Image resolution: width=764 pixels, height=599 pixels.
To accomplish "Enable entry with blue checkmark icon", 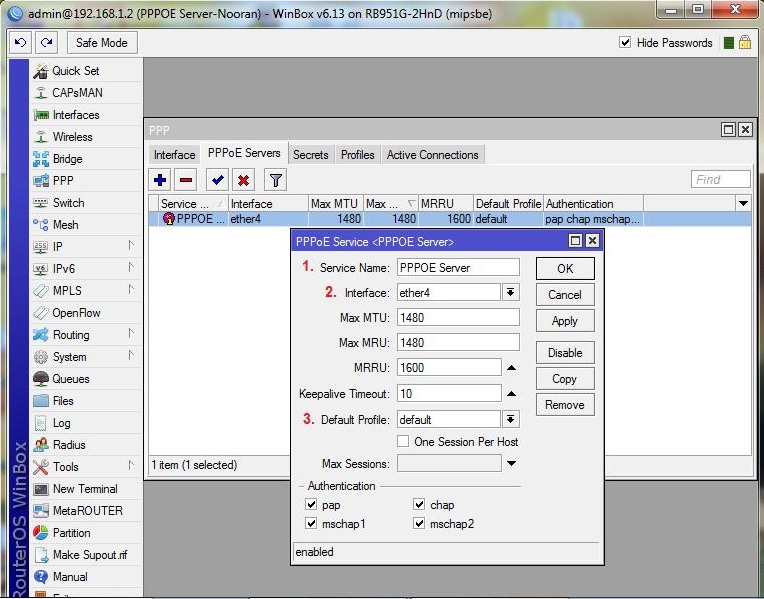I will click(x=217, y=180).
